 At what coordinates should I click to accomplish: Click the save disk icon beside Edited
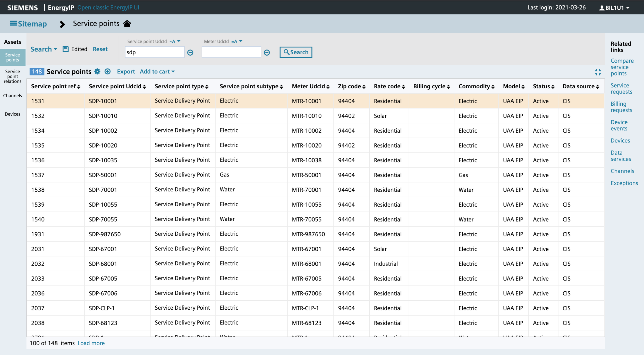point(66,49)
